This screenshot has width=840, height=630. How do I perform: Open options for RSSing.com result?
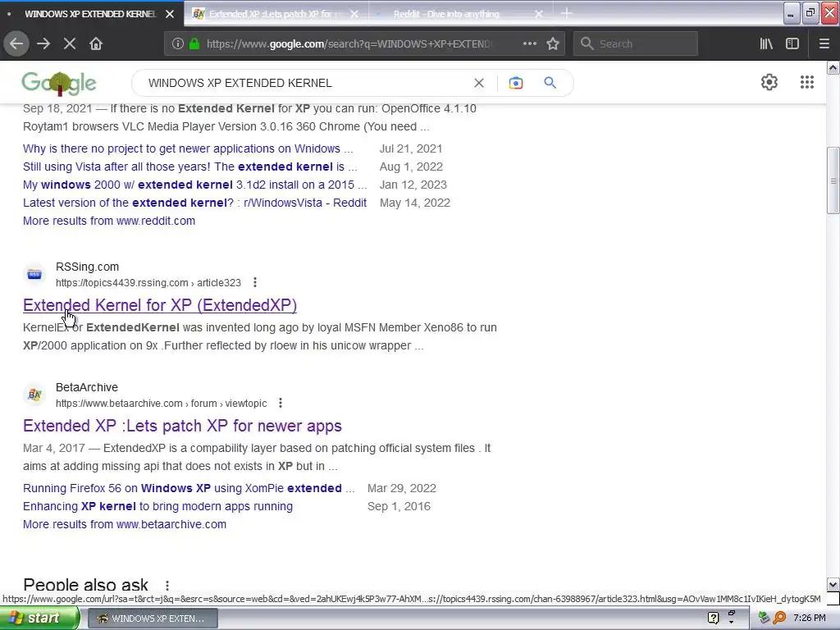(x=255, y=282)
